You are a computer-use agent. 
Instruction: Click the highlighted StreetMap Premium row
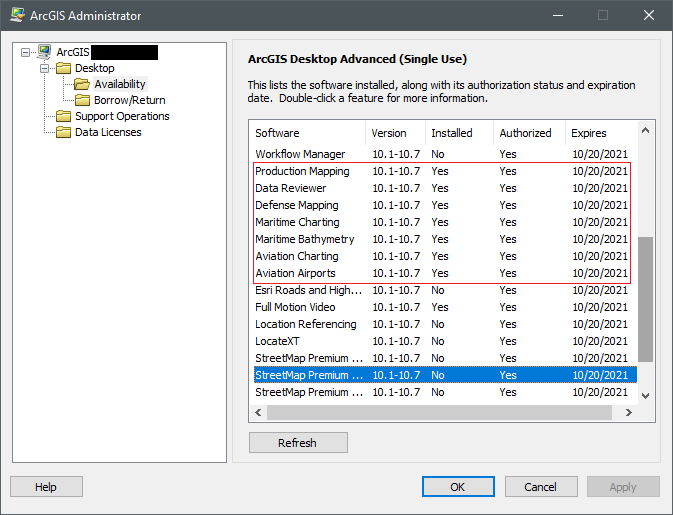tap(445, 375)
